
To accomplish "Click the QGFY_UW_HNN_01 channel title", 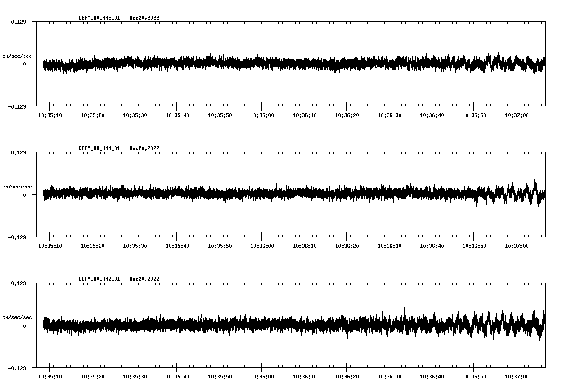I will (99, 148).
